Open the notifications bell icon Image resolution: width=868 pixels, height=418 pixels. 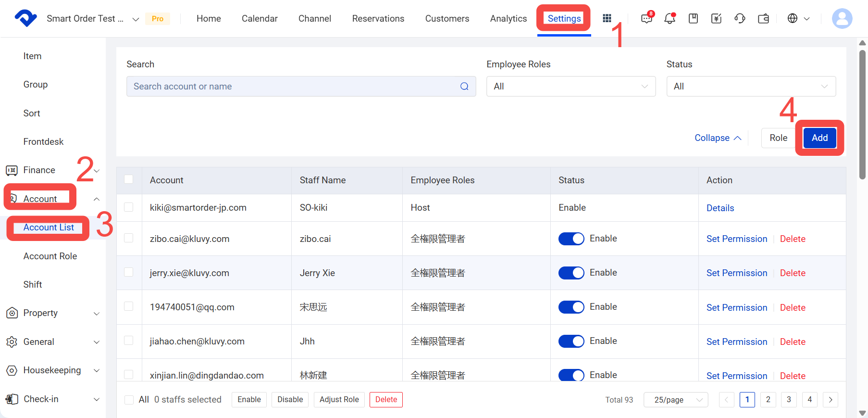point(670,18)
